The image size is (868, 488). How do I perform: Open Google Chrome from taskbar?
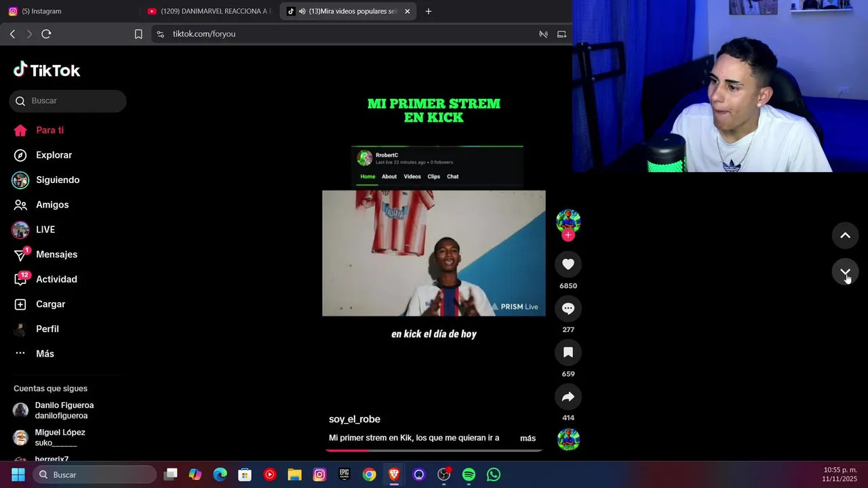click(369, 474)
